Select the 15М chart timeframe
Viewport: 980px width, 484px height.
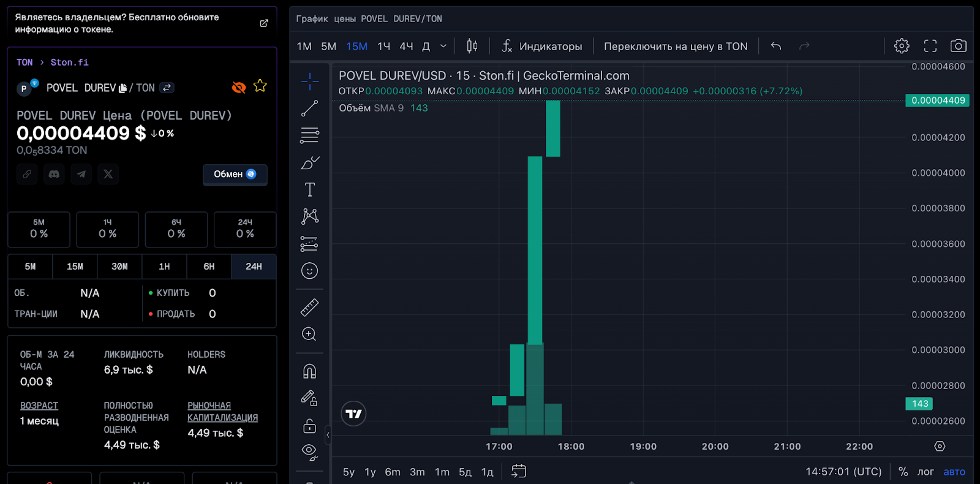point(357,47)
